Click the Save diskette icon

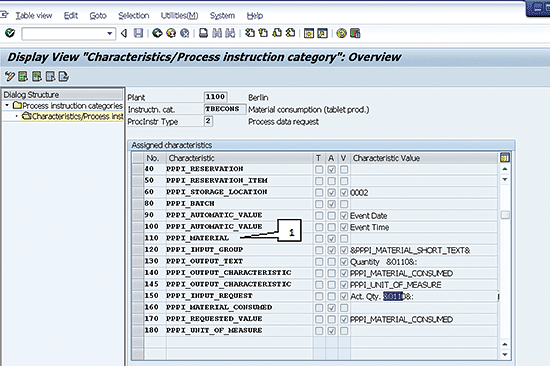[139, 33]
